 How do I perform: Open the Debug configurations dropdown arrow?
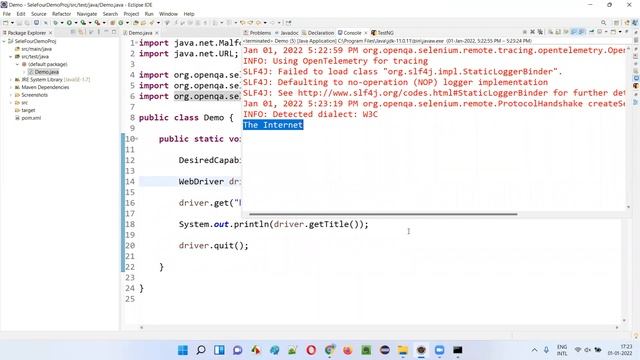pos(62,23)
